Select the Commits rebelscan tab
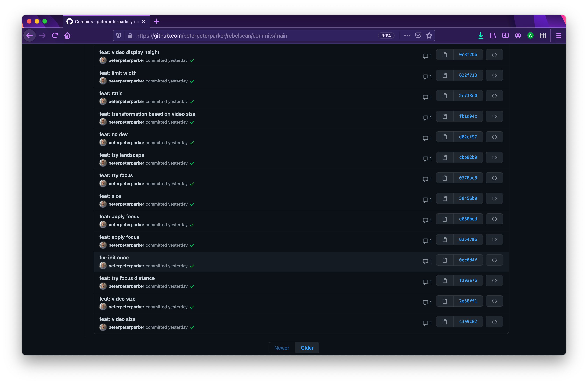588x384 pixels. (107, 22)
